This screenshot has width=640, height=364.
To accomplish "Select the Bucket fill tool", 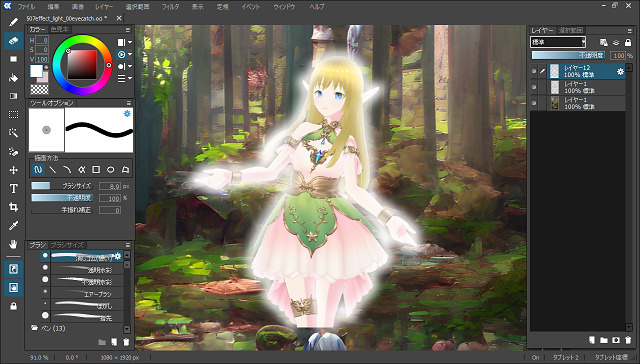I will 13,78.
